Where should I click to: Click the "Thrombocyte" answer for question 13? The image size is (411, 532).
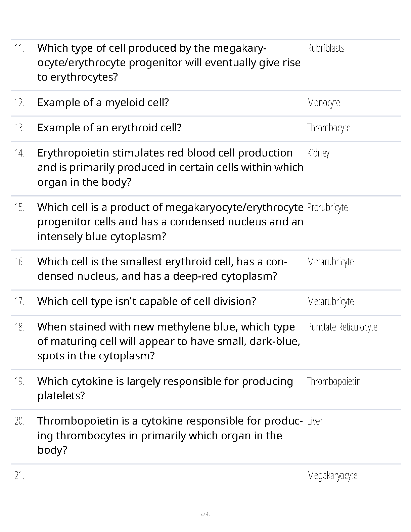tap(328, 128)
